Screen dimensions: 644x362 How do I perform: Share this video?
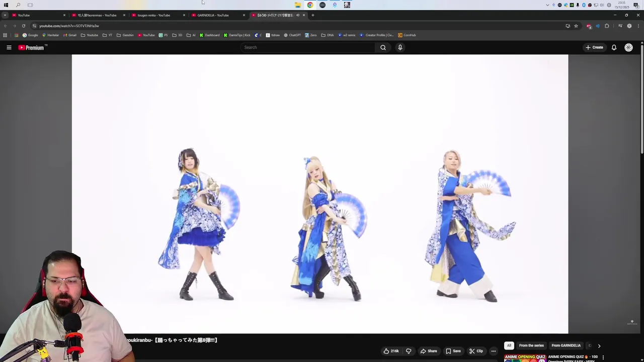click(x=429, y=351)
